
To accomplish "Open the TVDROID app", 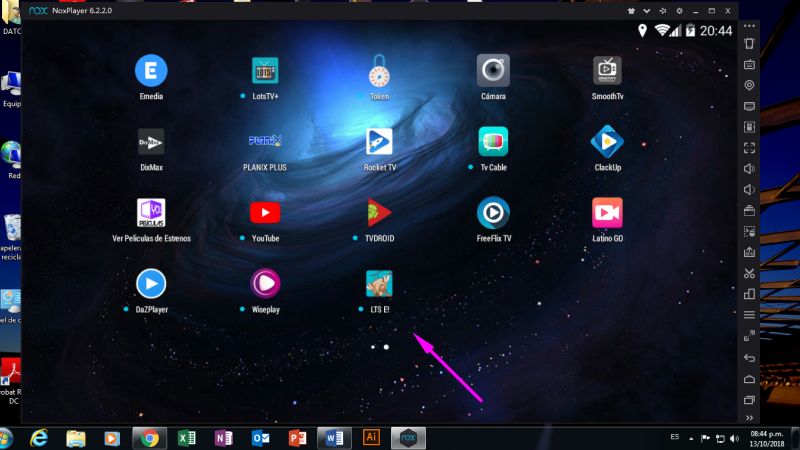I will [x=379, y=213].
